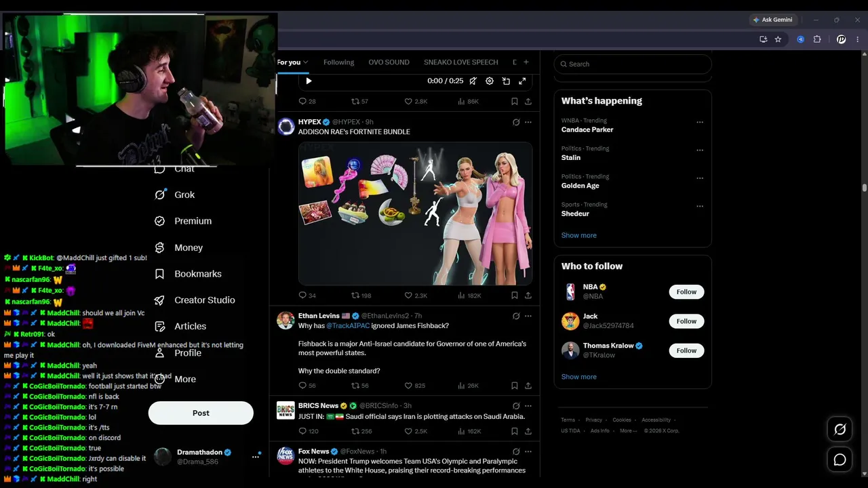868x488 pixels.
Task: Open account menu dots next to Dramathadon
Action: 256,456
